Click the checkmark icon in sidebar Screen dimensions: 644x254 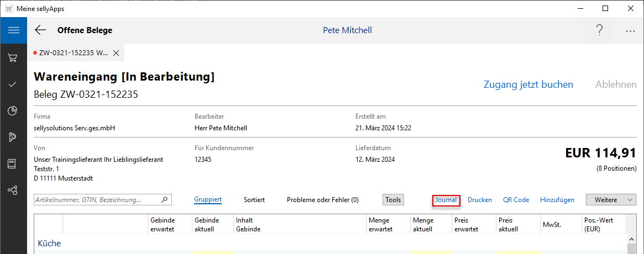13,84
